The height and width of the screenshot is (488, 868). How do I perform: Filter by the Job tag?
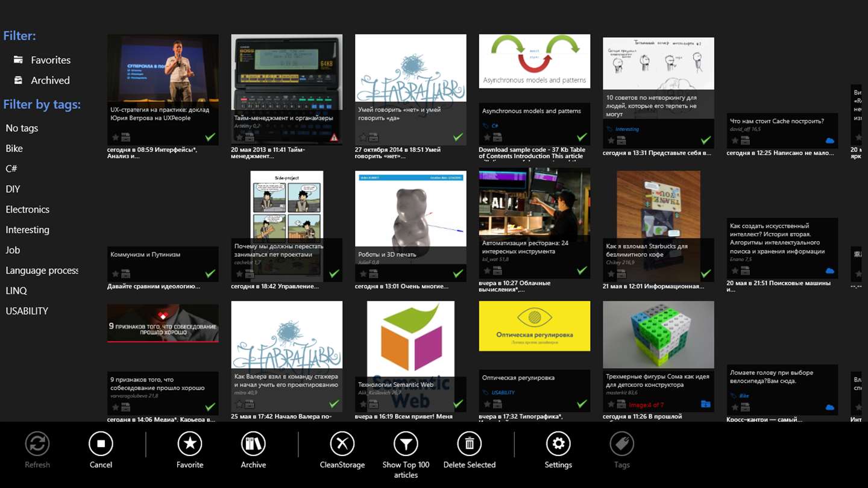click(x=13, y=250)
